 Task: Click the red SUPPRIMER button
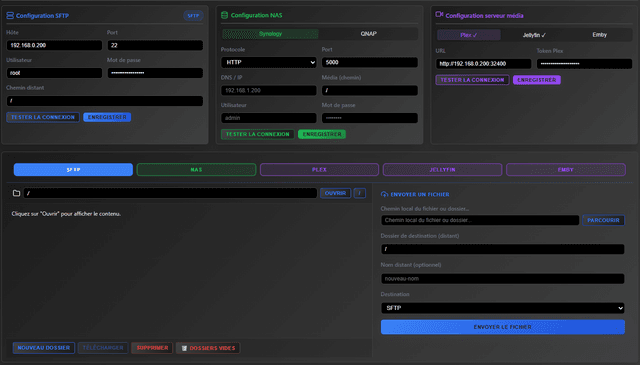pyautogui.click(x=152, y=348)
